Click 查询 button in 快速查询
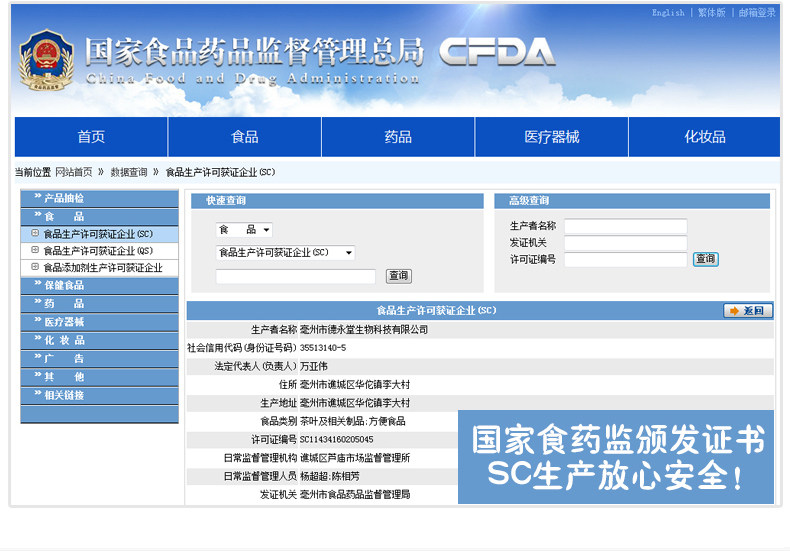This screenshot has height=551, width=790. click(x=399, y=276)
